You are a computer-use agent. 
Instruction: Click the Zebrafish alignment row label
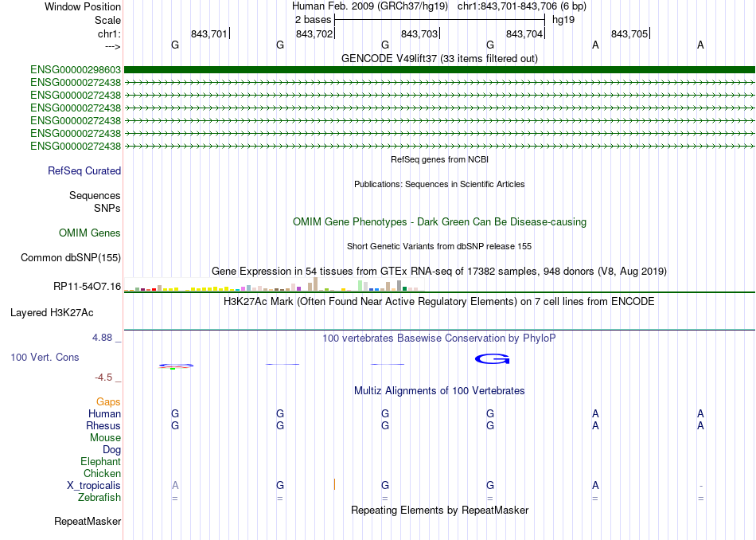(x=99, y=497)
